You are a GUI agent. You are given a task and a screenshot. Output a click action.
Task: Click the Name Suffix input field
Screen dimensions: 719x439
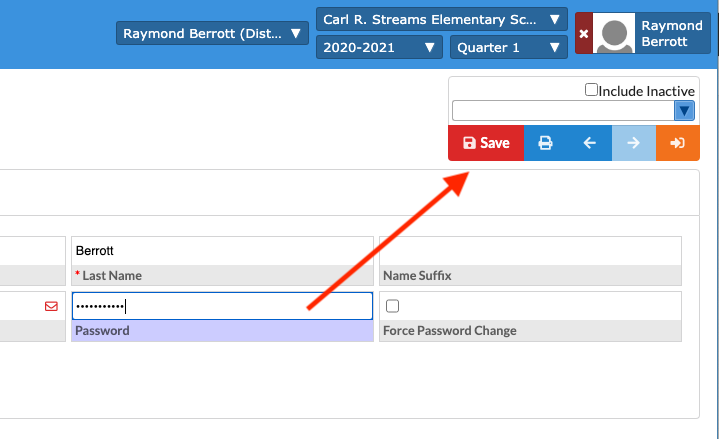pos(530,250)
